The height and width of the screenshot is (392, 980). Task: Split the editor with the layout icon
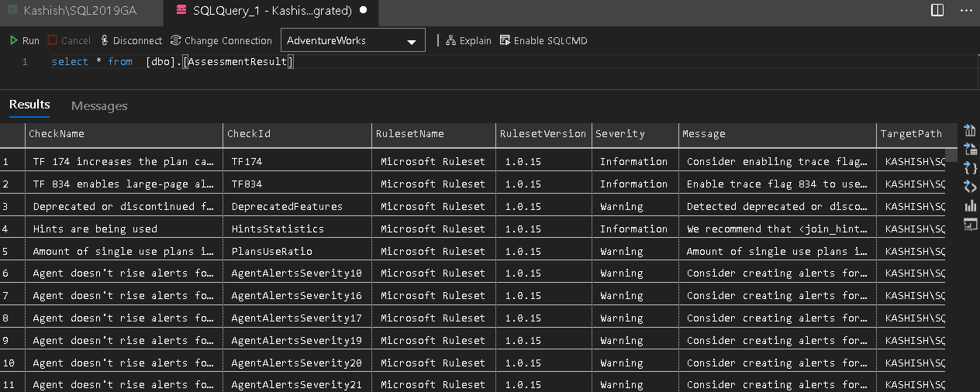tap(937, 10)
